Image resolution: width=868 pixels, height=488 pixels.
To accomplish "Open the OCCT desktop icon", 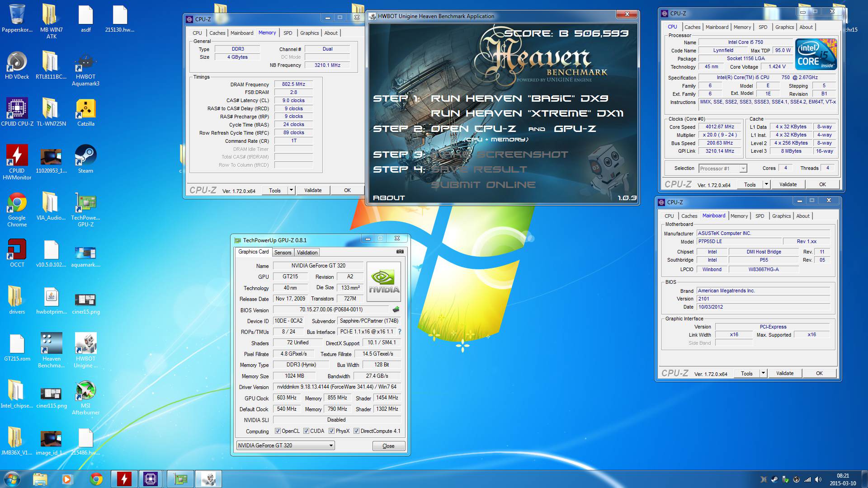I will coord(17,253).
